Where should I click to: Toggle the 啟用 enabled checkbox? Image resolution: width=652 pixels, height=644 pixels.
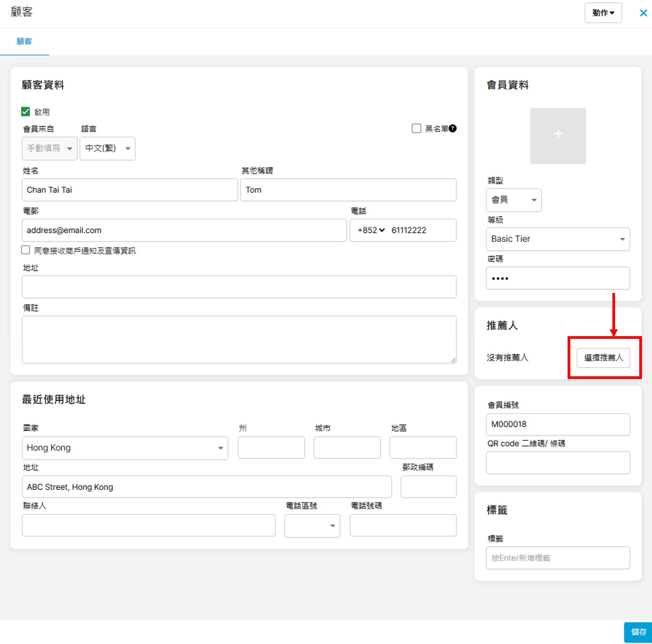point(26,112)
